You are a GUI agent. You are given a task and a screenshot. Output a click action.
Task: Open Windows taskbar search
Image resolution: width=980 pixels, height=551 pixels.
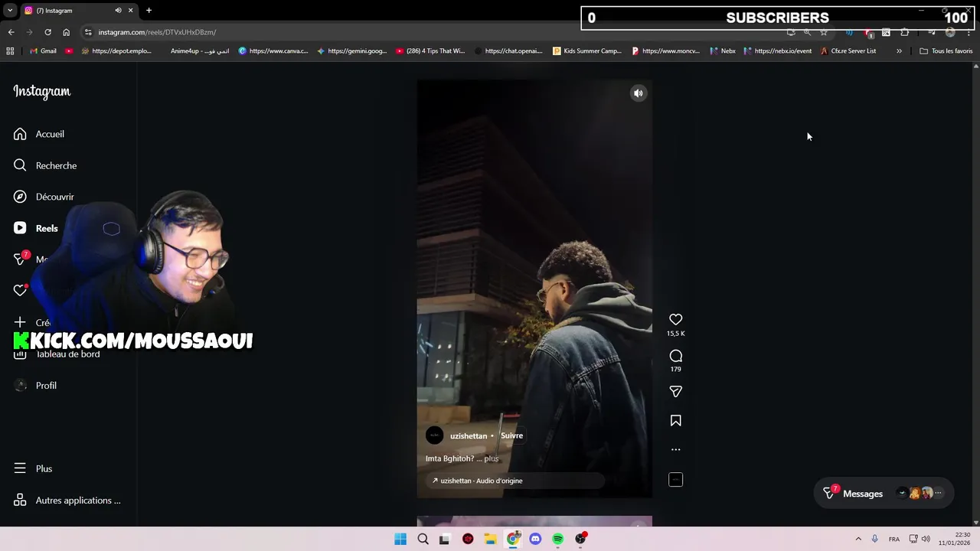coord(423,539)
